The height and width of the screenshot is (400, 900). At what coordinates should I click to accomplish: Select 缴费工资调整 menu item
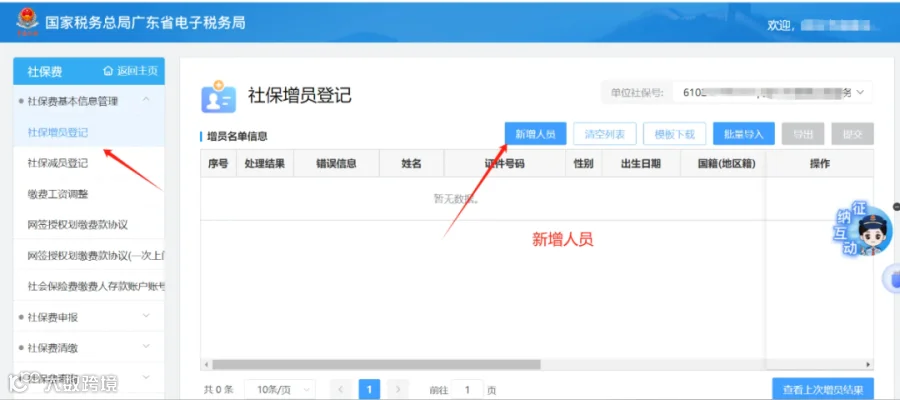point(89,194)
